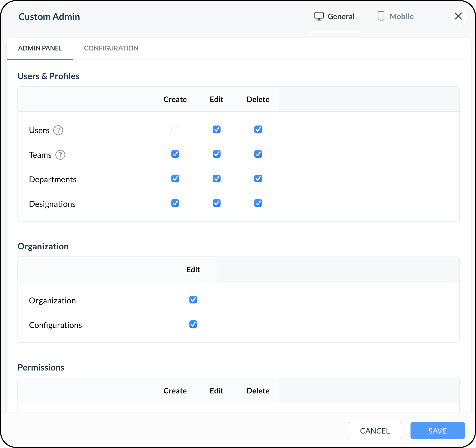Click the Cancel button

click(375, 431)
